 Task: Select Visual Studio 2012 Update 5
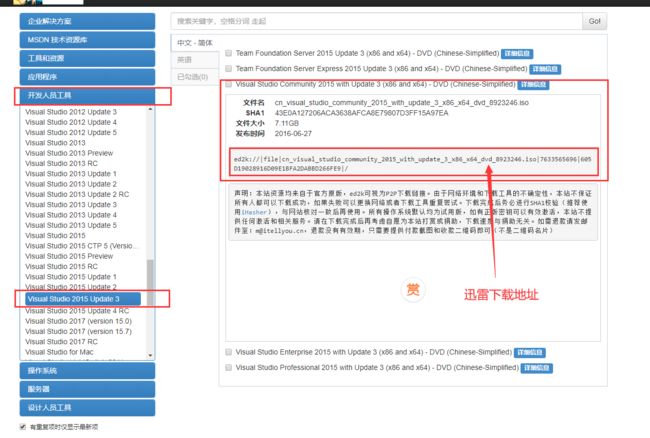71,133
